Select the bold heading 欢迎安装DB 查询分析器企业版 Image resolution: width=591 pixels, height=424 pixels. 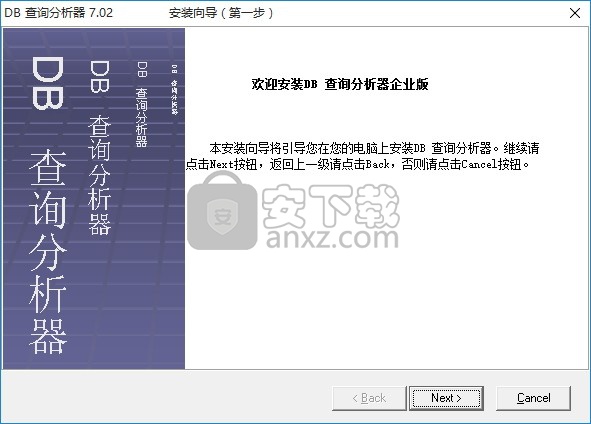click(340, 84)
